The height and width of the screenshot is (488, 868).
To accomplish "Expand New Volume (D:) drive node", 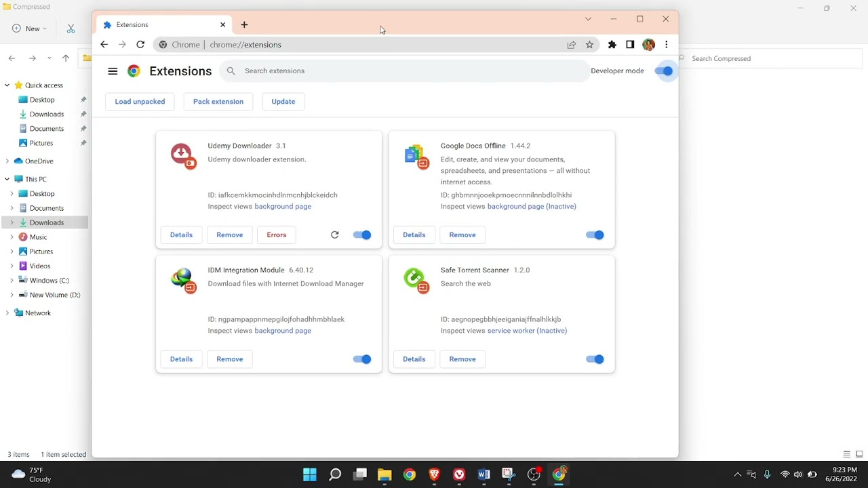I will point(12,295).
